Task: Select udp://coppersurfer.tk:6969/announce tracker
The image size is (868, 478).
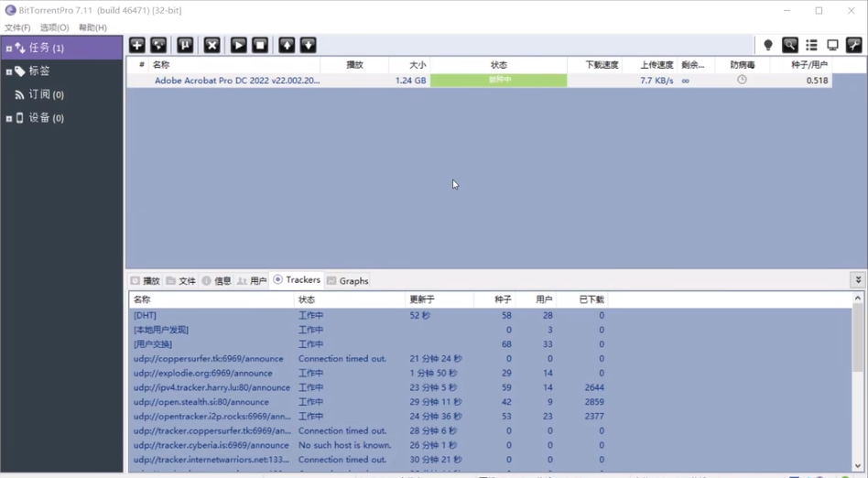Action: [490, 358]
